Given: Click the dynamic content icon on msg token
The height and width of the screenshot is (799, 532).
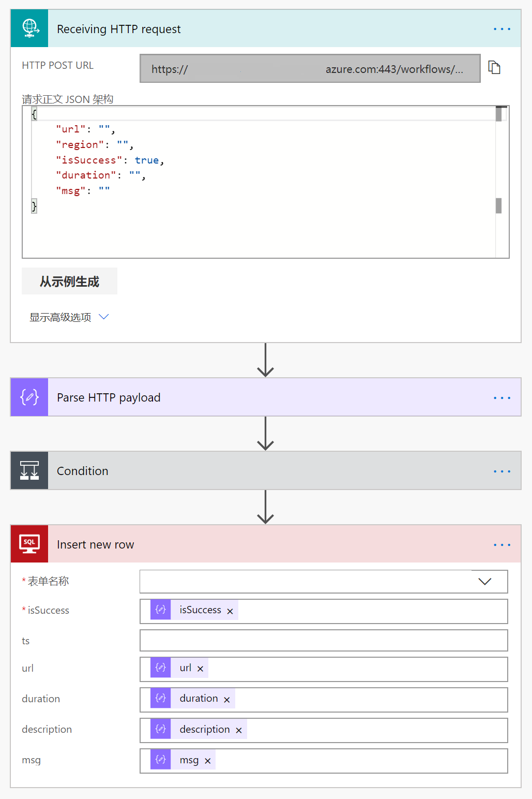Looking at the screenshot, I should click(160, 760).
